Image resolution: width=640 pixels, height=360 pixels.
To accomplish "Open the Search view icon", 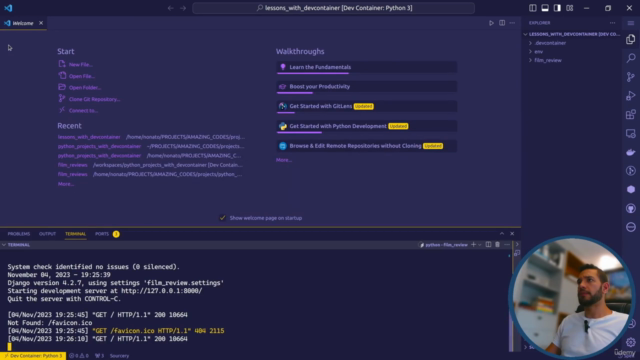I will tap(631, 58).
